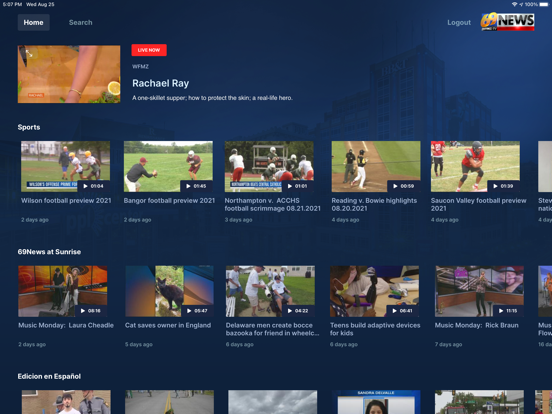Open Saucon Valley football preview title
The image size is (552, 414).
click(x=479, y=205)
